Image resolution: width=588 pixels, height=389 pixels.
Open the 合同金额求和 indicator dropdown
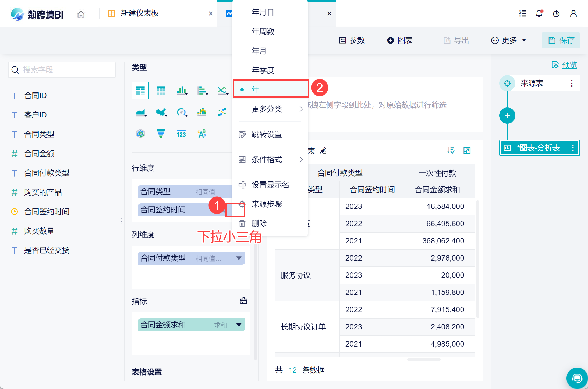coord(239,325)
